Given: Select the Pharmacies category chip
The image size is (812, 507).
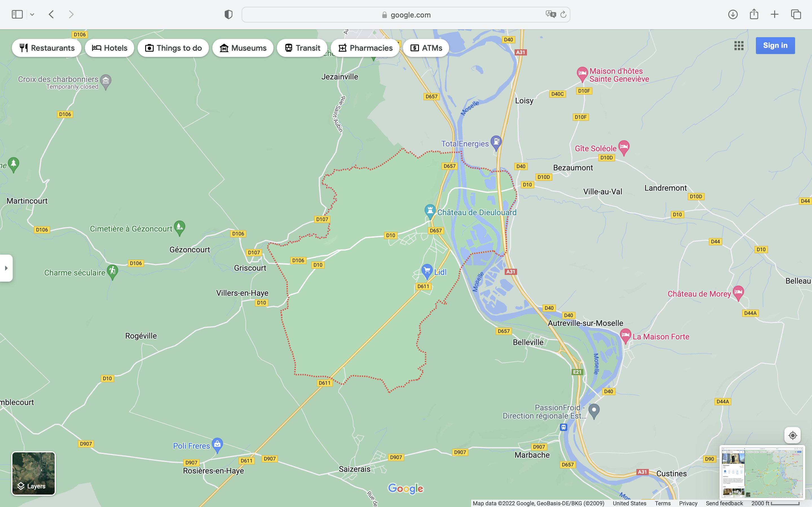Looking at the screenshot, I should tap(365, 48).
